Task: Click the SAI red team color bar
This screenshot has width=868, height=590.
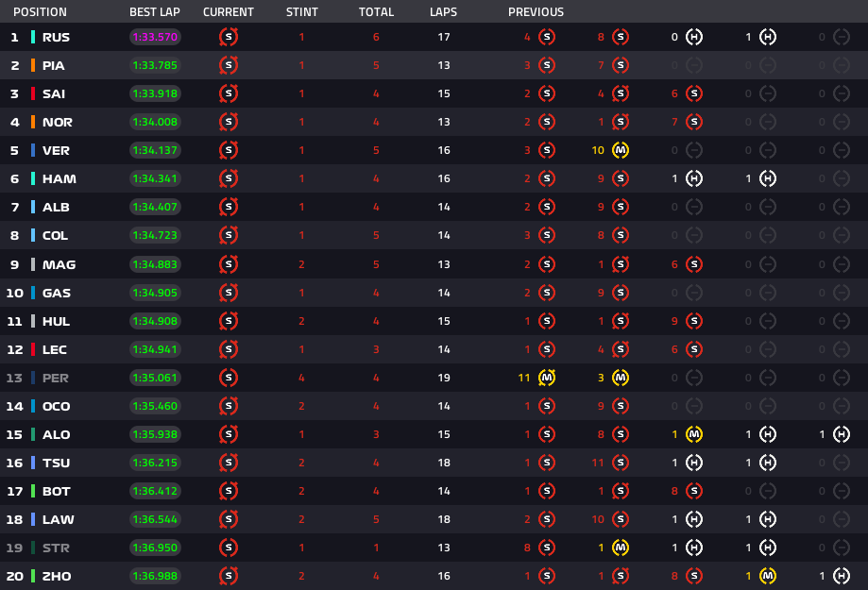Action: pos(33,93)
